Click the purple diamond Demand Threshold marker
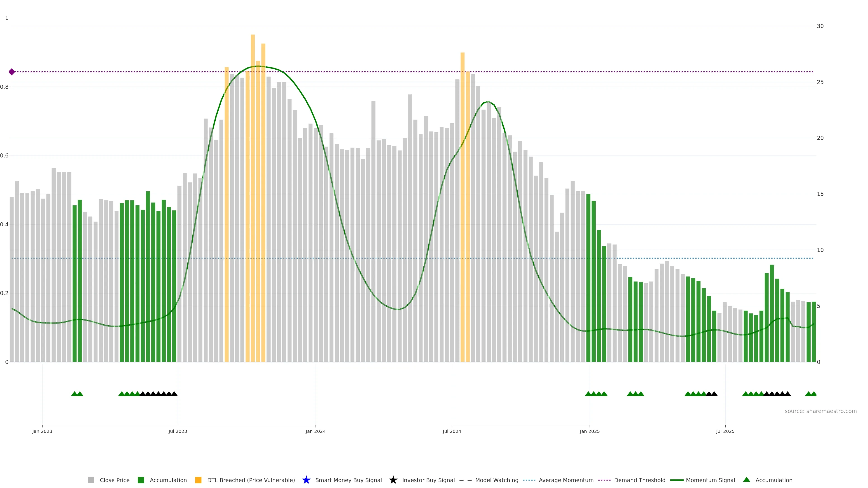Viewport: 868px width, 488px height. (x=12, y=72)
